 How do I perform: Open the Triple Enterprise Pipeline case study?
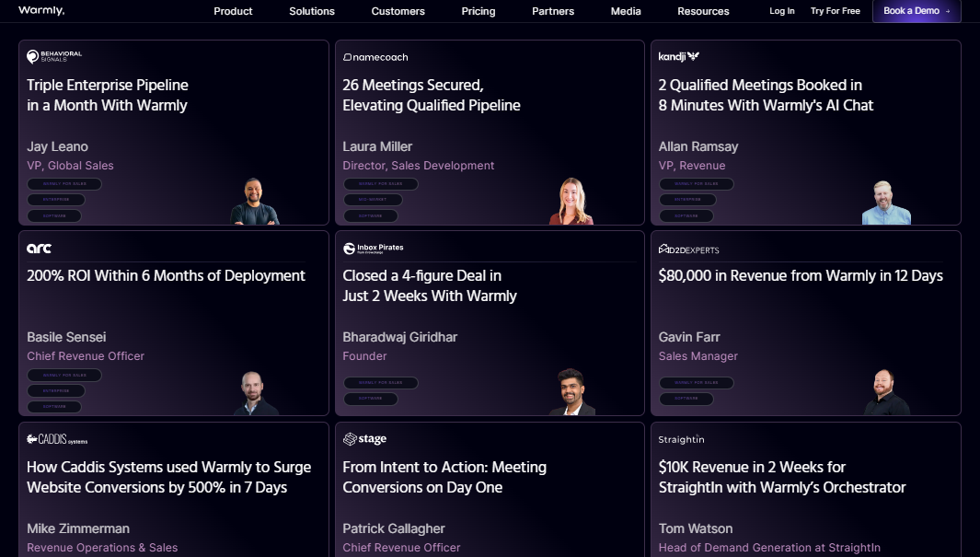pyautogui.click(x=108, y=95)
